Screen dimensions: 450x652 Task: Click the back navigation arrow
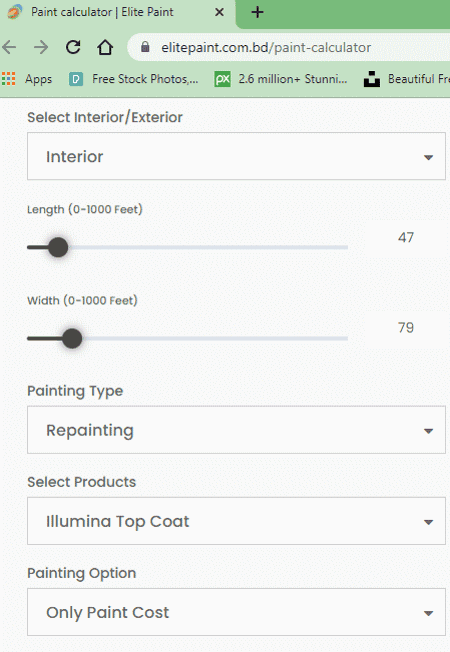9,47
